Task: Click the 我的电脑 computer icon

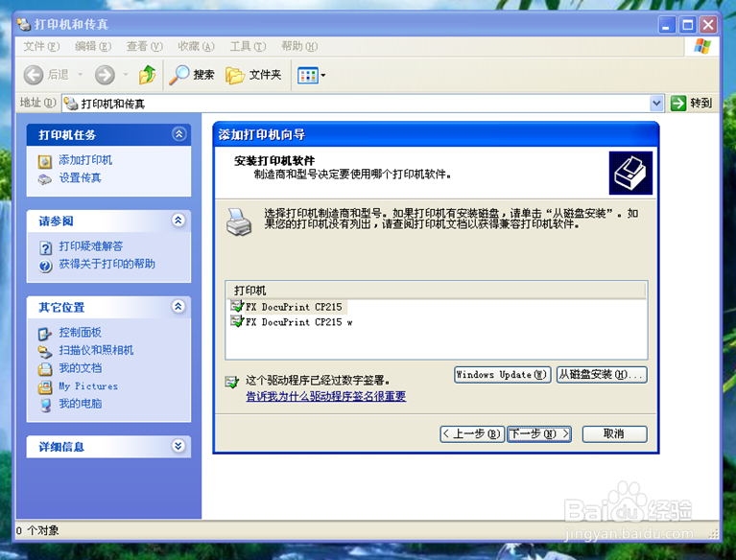Action: point(45,406)
